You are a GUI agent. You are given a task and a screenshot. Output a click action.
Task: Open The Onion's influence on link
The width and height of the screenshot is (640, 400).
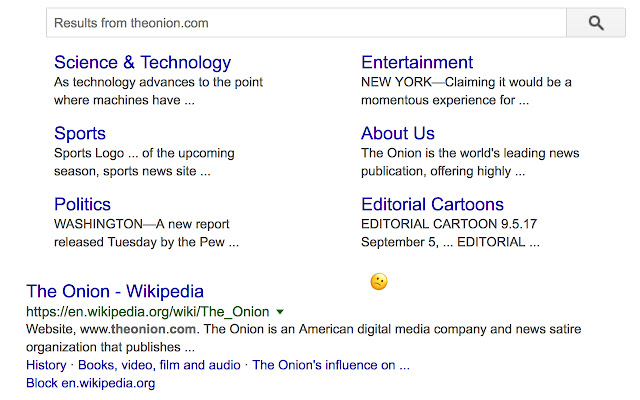click(x=330, y=365)
